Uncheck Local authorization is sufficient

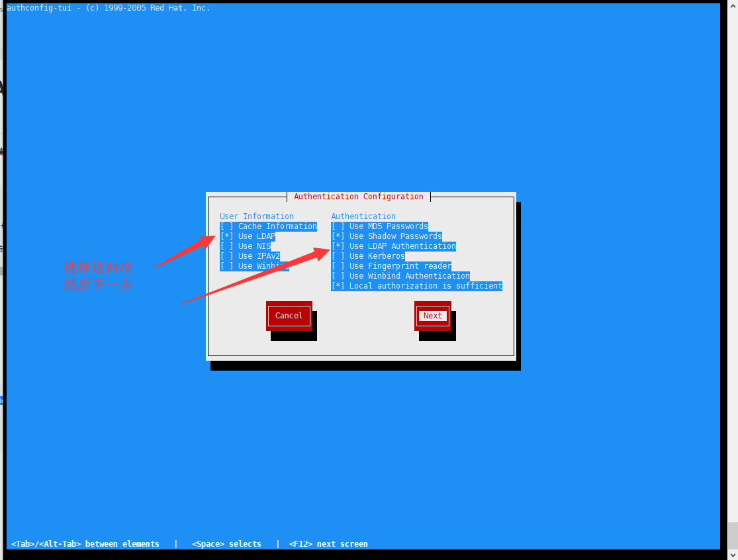pos(416,286)
